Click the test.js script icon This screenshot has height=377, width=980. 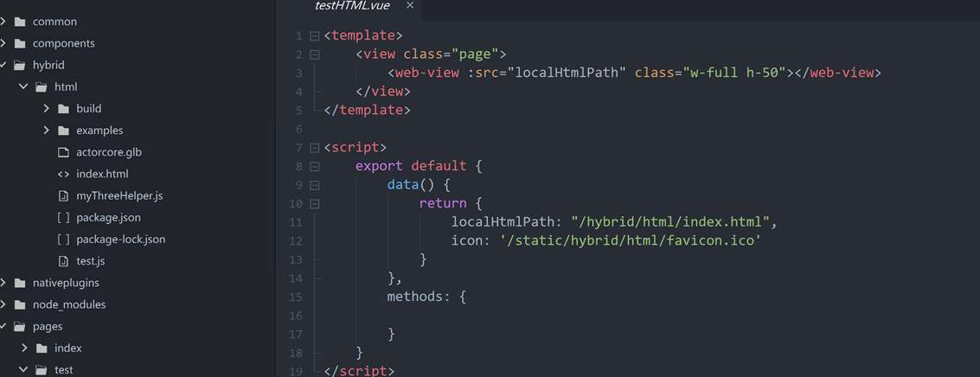click(x=63, y=261)
